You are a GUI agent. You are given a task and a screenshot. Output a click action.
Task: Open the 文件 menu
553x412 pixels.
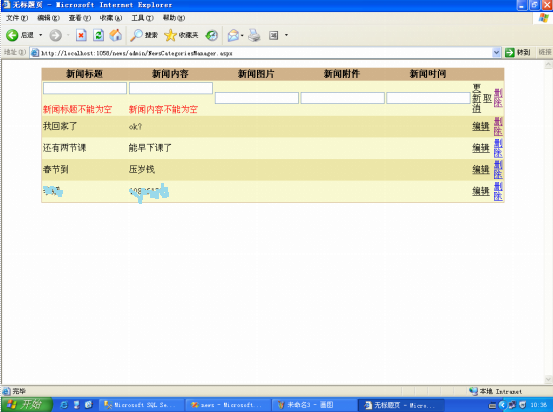[17, 18]
